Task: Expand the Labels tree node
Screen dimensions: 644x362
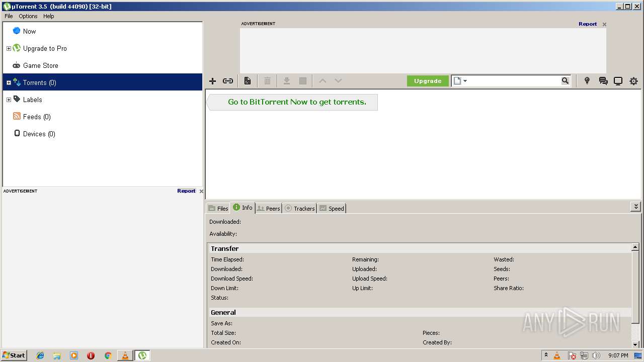Action: pyautogui.click(x=9, y=100)
